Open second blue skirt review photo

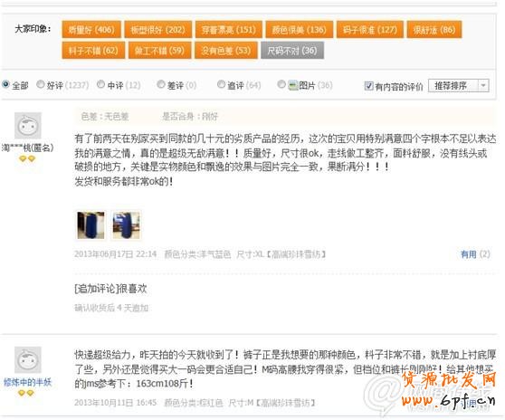(127, 225)
